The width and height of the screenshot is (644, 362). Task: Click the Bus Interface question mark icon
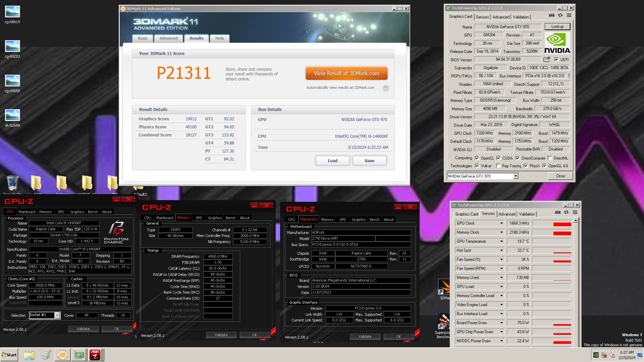pyautogui.click(x=569, y=76)
